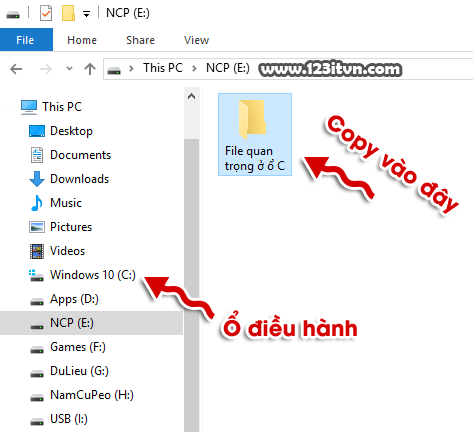Click the Windows 10 (C:) drive icon

point(36,275)
